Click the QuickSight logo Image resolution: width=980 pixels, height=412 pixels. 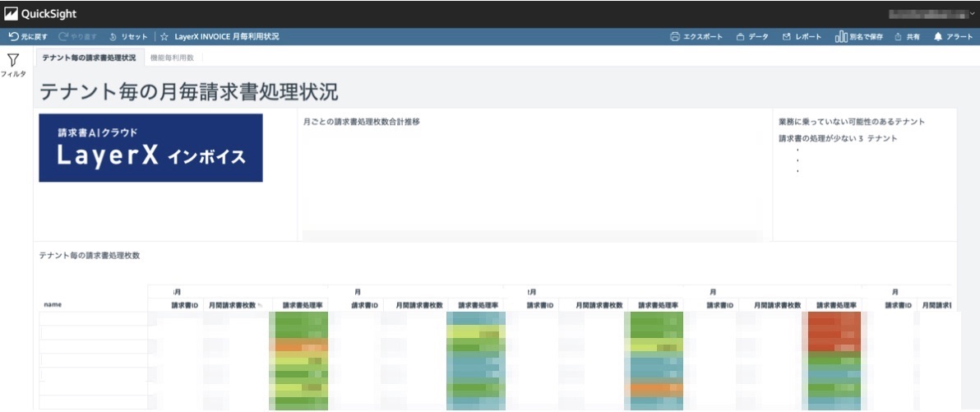coord(40,14)
